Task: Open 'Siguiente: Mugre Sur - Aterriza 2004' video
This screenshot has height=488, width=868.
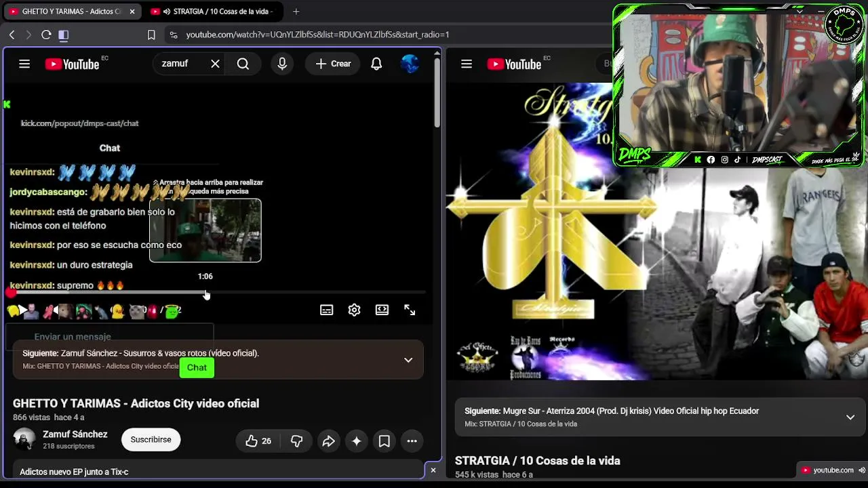Action: pyautogui.click(x=612, y=411)
